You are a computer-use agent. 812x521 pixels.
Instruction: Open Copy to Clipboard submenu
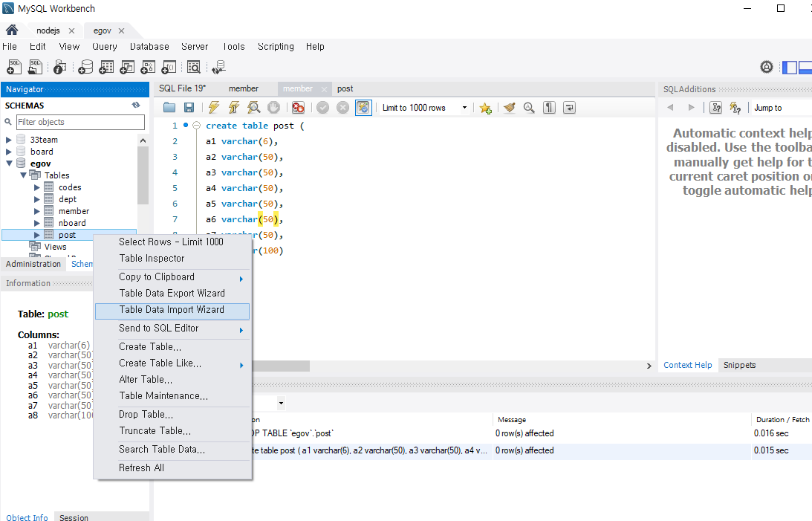click(x=172, y=277)
